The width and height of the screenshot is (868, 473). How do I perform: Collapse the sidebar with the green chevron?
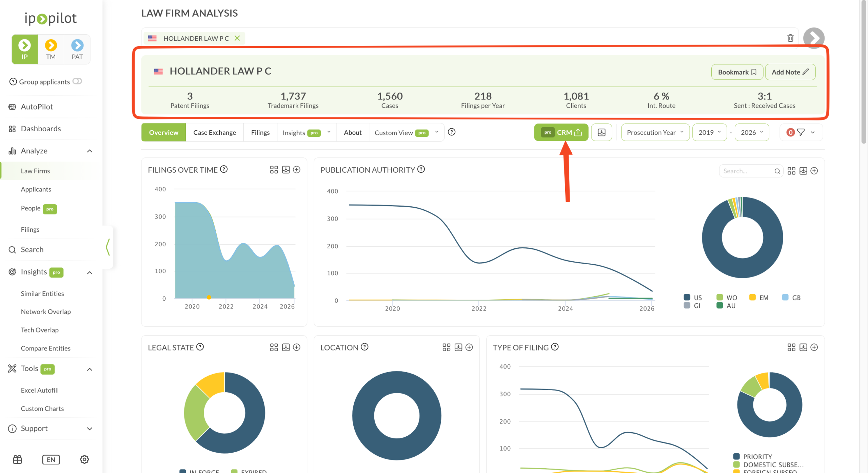[x=108, y=247]
